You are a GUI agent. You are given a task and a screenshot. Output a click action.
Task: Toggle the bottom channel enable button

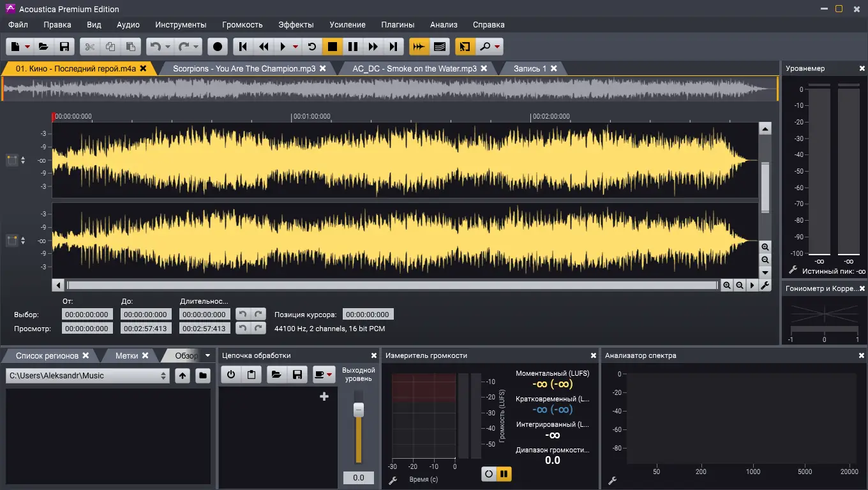pyautogui.click(x=12, y=241)
